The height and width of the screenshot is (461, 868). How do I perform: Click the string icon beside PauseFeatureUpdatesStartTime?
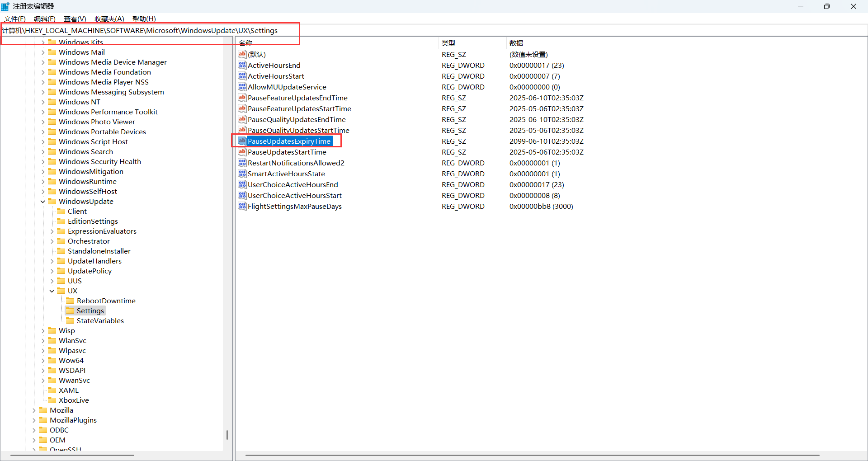[242, 108]
